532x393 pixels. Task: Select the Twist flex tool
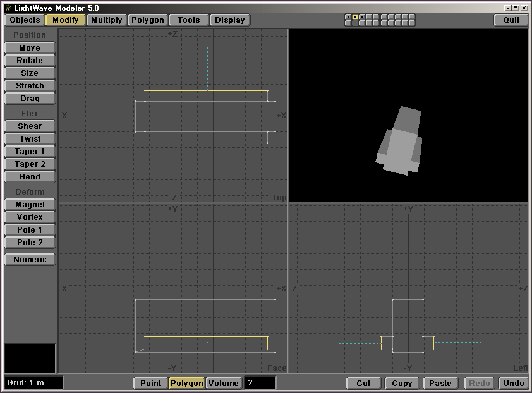click(30, 139)
